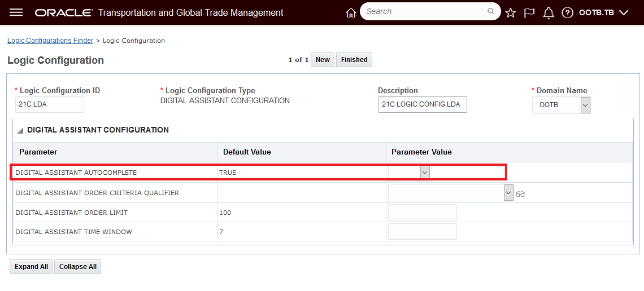Follow the Logic Configurations Finder link
Image resolution: width=644 pixels, height=291 pixels.
pos(50,41)
